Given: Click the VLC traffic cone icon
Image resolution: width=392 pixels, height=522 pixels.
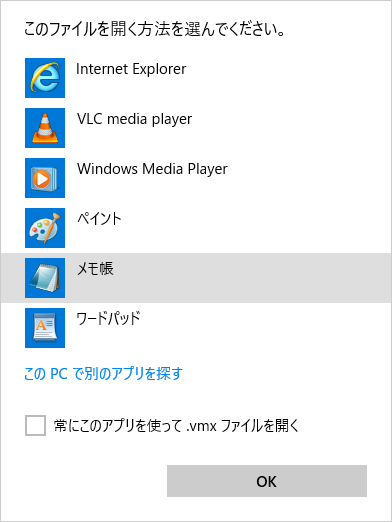Looking at the screenshot, I should (45, 128).
